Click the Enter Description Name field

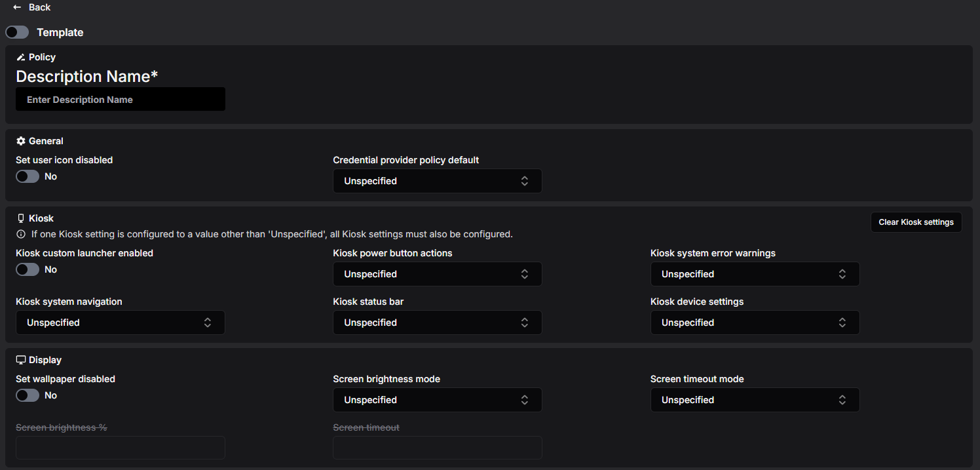(x=121, y=100)
